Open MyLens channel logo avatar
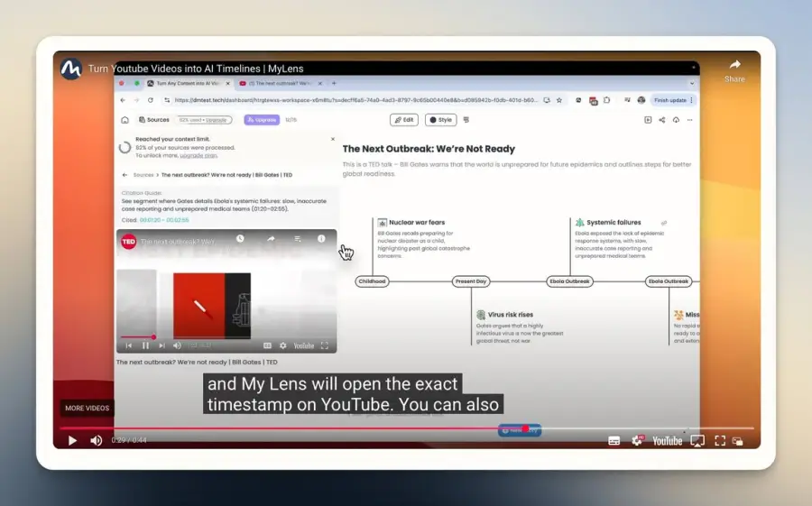 [x=71, y=69]
